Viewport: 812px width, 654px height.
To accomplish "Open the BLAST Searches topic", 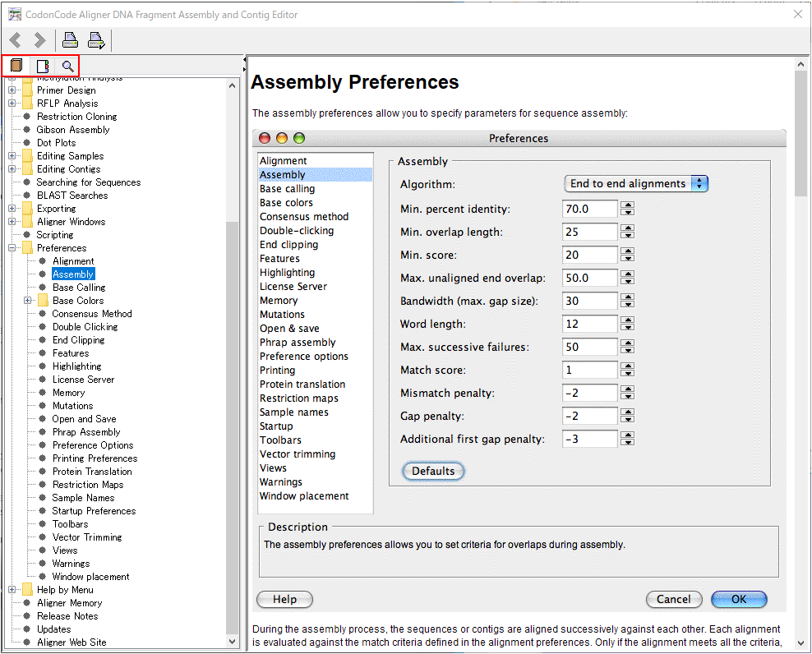I will click(x=72, y=196).
